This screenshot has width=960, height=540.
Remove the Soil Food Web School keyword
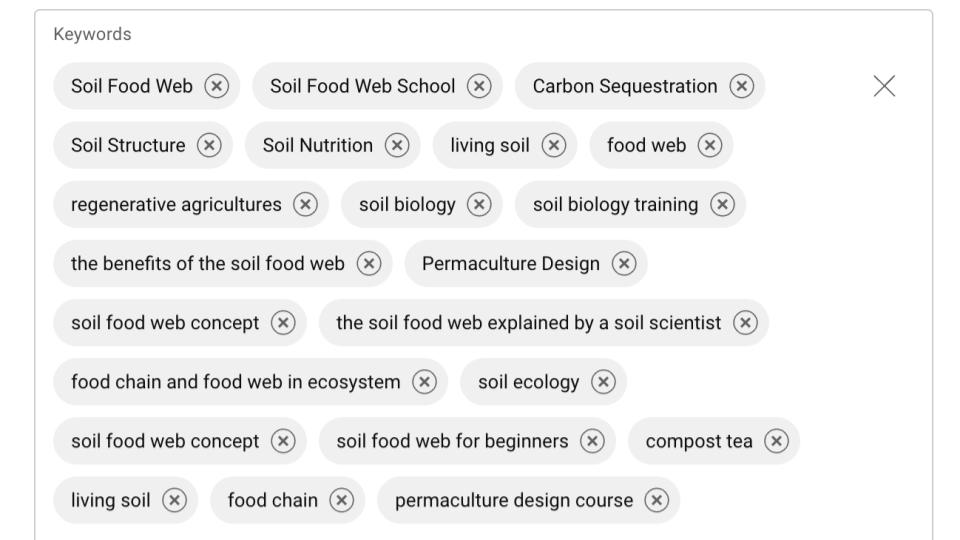click(x=479, y=86)
